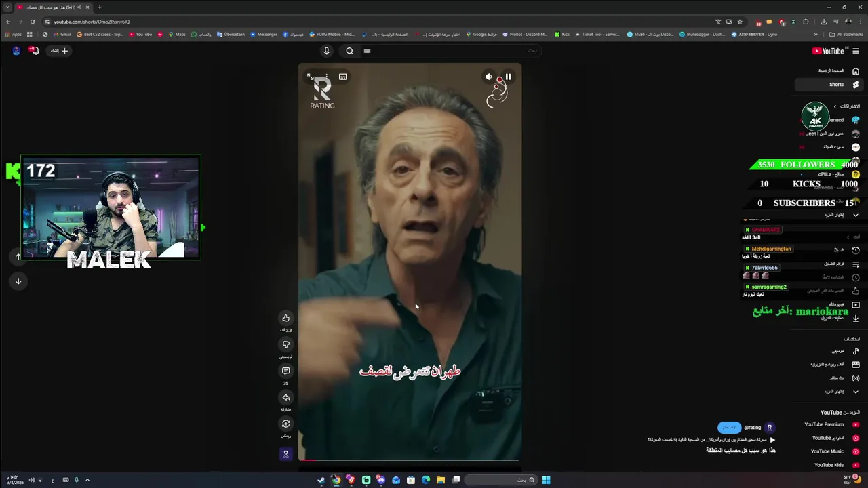Mute the tab via speaker icon
Screen dimensions: 868x488
(79, 7)
